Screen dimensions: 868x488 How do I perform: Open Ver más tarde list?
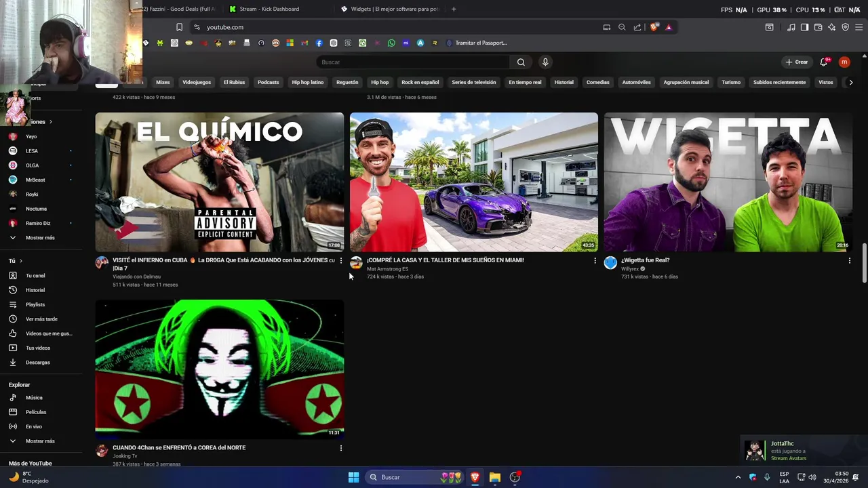[x=41, y=319]
